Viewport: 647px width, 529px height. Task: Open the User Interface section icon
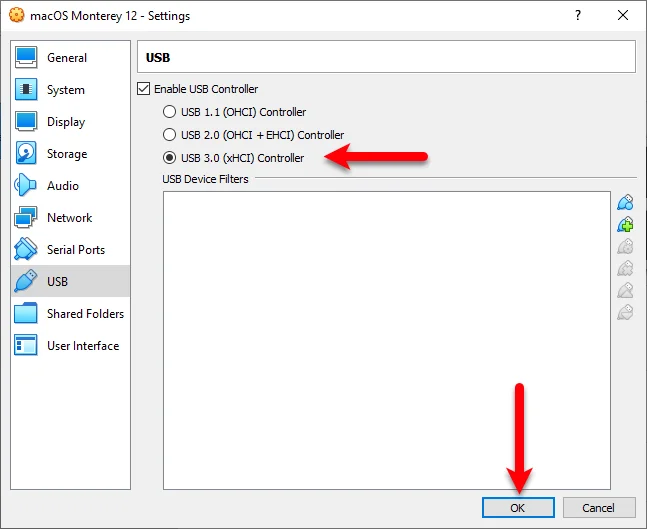coord(26,345)
